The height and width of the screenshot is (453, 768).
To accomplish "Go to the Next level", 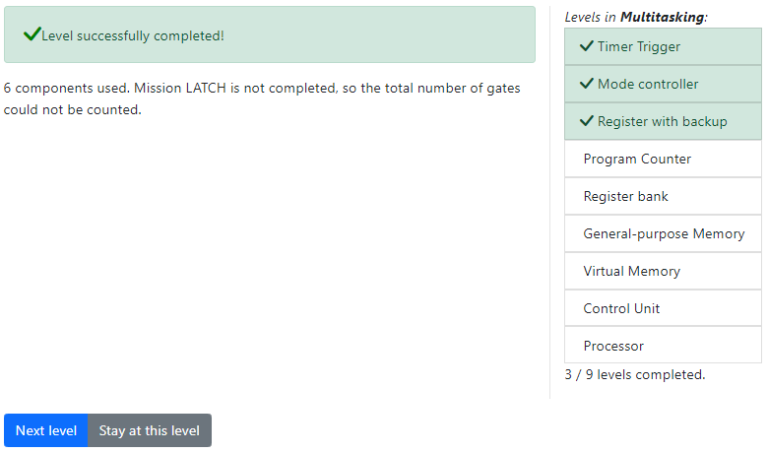I will [46, 431].
